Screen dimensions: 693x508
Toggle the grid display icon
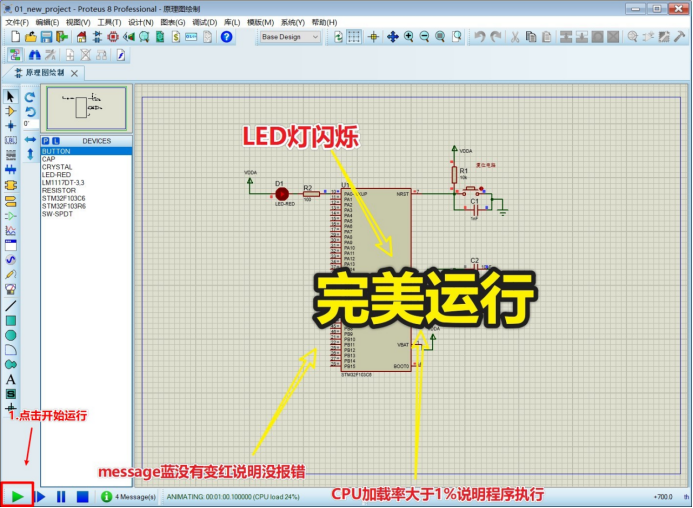click(x=354, y=37)
